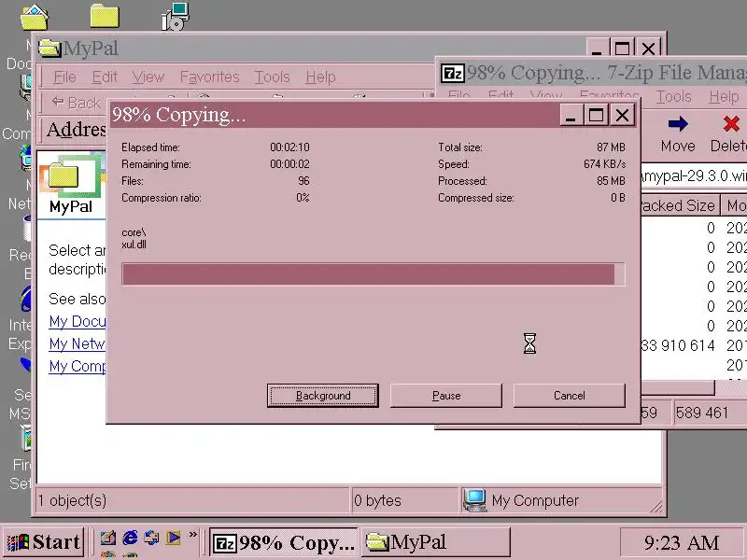The image size is (747, 560).
Task: Select the 33 910 614 cell in 7-Zip list
Action: pyautogui.click(x=678, y=345)
